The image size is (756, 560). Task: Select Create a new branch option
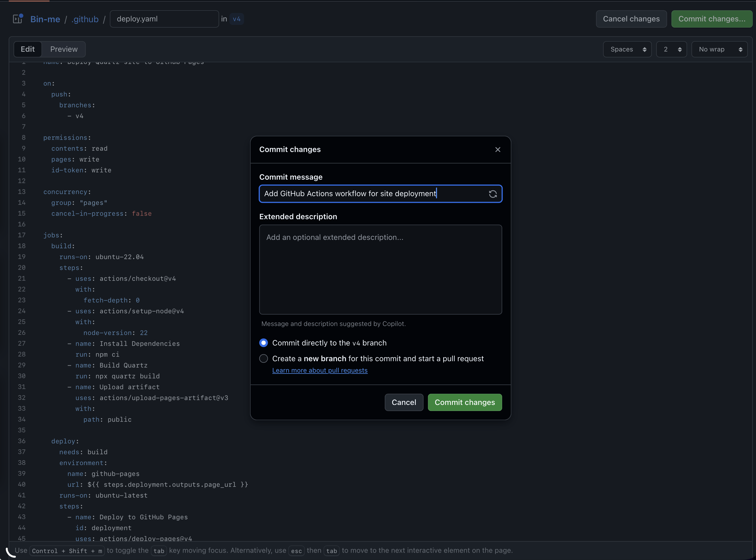pyautogui.click(x=264, y=358)
